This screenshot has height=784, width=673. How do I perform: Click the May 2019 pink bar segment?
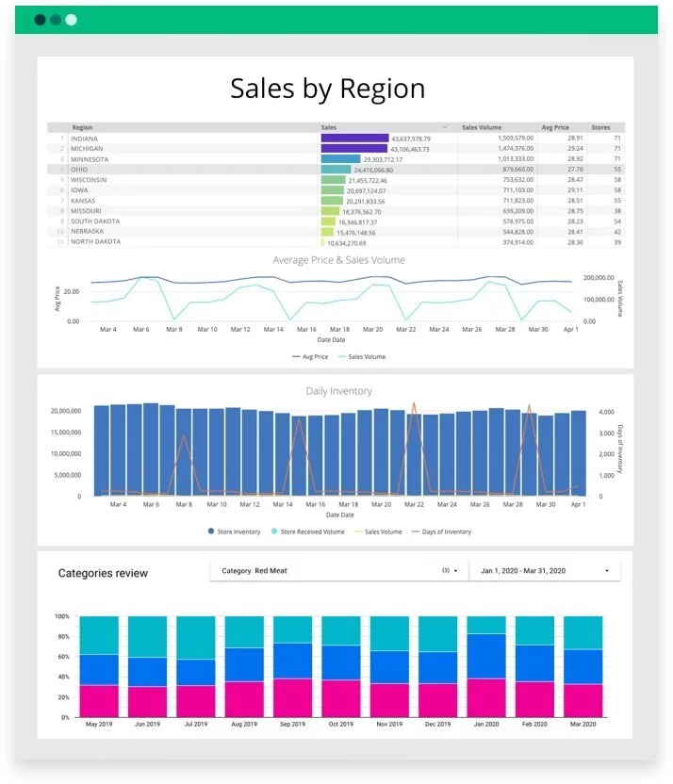coord(99,701)
